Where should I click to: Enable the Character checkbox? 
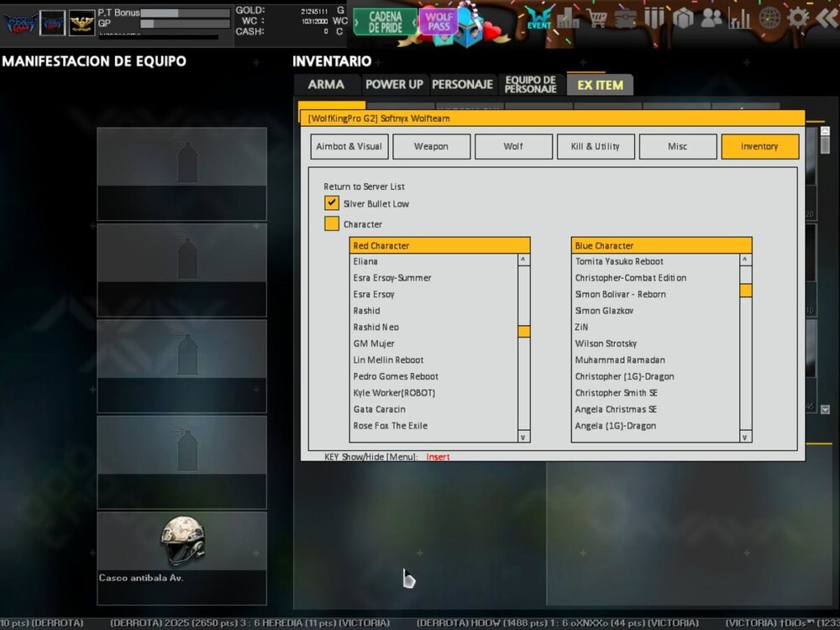click(x=332, y=223)
